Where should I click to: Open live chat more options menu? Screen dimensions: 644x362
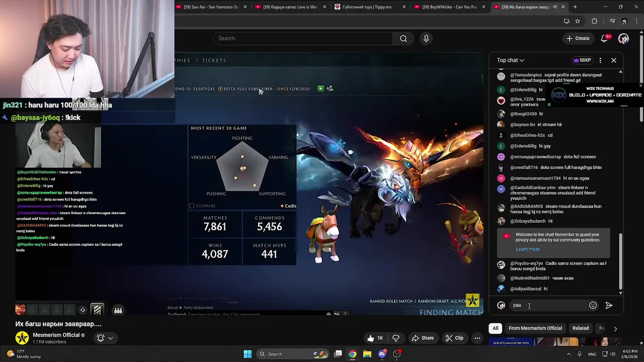click(x=600, y=60)
